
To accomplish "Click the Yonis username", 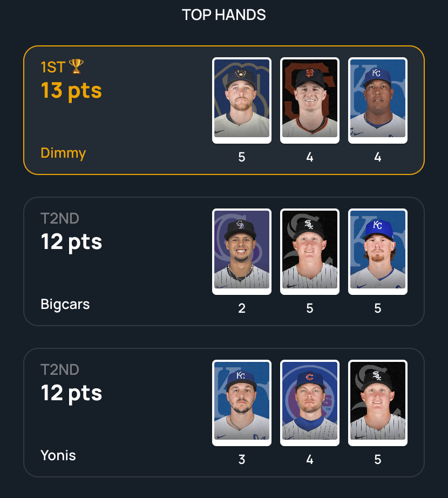I will pyautogui.click(x=58, y=455).
